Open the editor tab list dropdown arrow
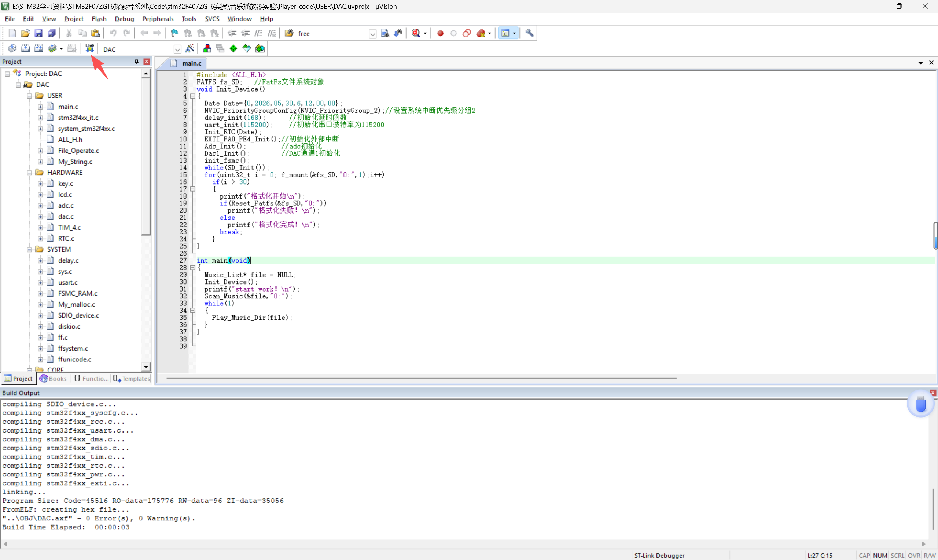This screenshot has height=560, width=938. click(x=921, y=63)
